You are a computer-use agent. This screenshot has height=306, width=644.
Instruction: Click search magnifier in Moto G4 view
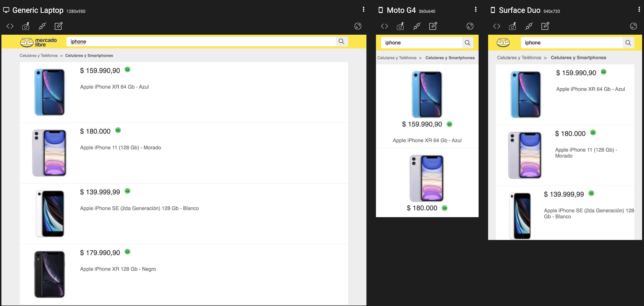[x=467, y=43]
